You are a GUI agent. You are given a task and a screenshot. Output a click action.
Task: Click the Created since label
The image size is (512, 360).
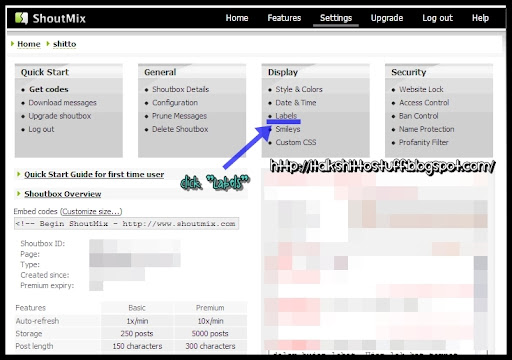click(x=45, y=275)
